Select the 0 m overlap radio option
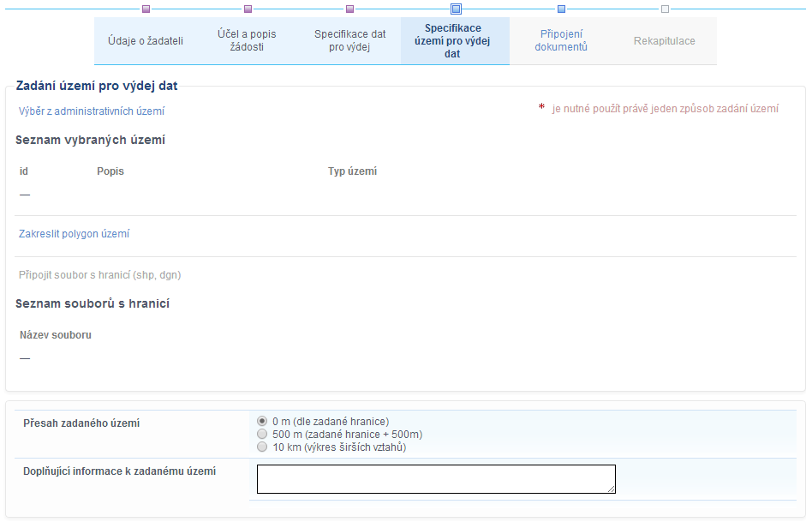Image resolution: width=812 pixels, height=522 pixels. coord(262,422)
